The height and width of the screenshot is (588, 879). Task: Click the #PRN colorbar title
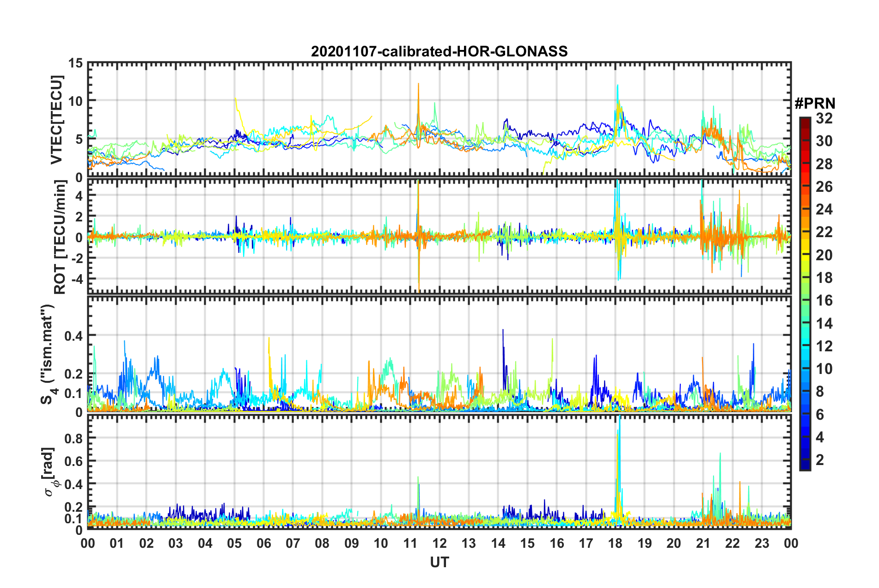click(815, 104)
